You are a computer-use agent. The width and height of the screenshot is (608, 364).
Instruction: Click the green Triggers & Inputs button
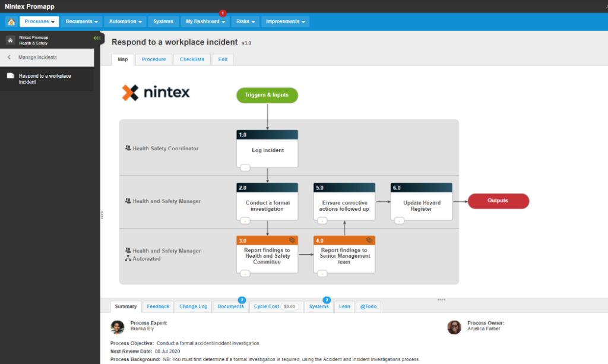pos(267,95)
